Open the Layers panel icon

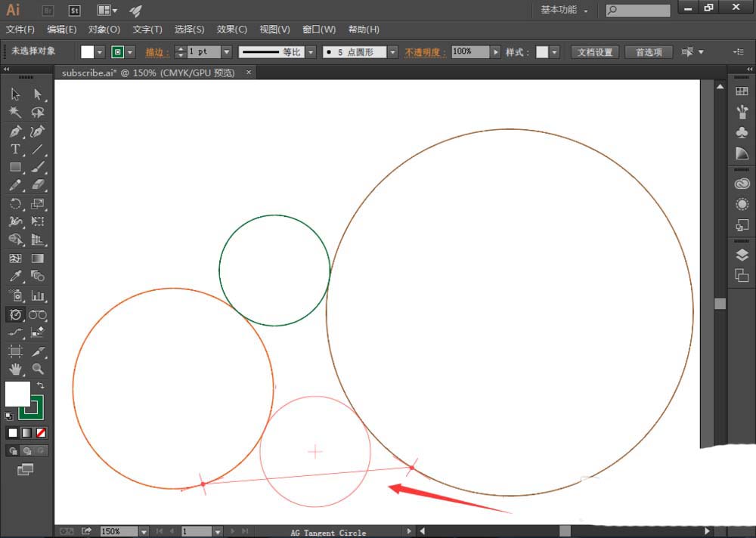(x=742, y=255)
